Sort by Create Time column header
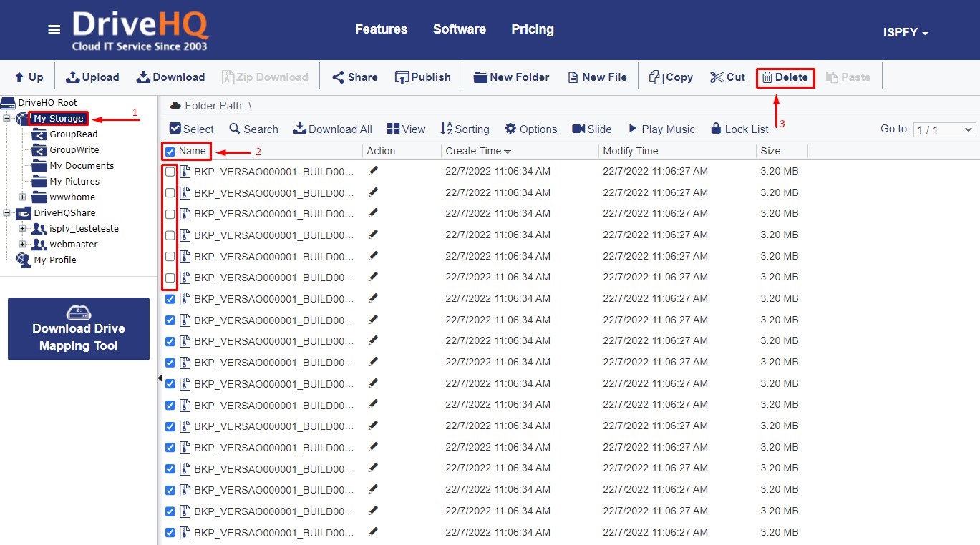 coord(478,151)
